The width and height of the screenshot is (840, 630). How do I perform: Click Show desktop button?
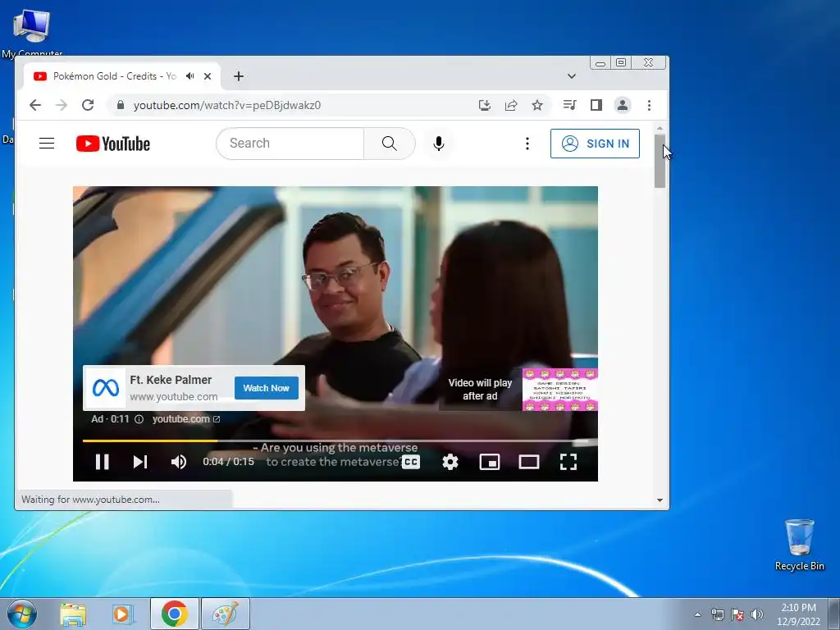coord(834,614)
